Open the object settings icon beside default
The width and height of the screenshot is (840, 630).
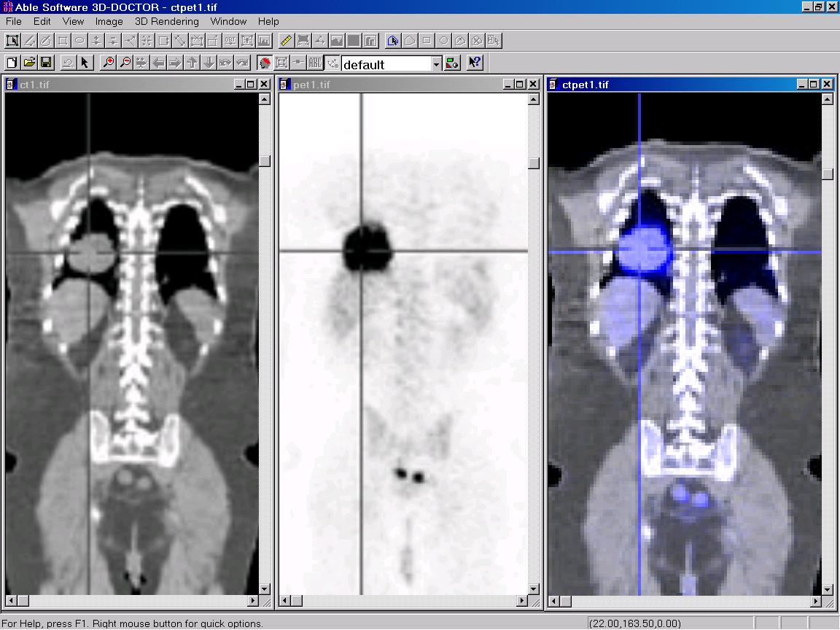(x=453, y=63)
